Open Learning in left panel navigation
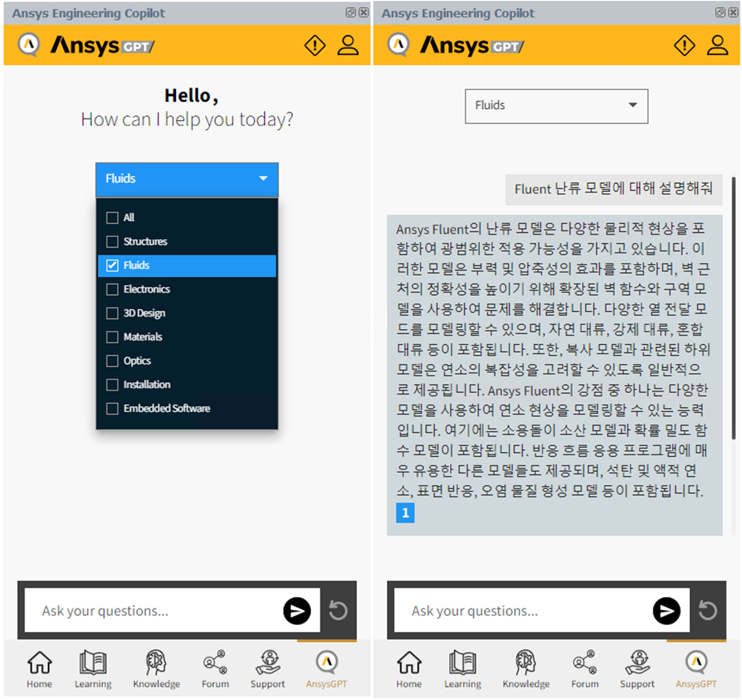The width and height of the screenshot is (742, 700). (x=93, y=668)
